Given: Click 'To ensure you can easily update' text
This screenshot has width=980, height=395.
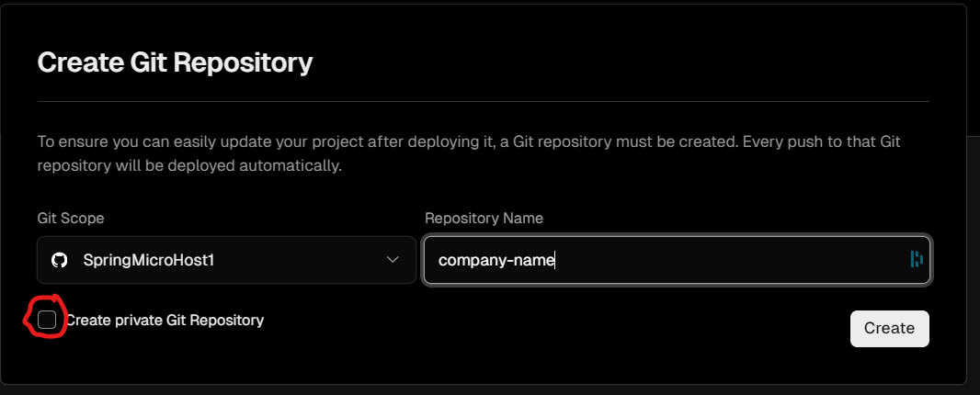Looking at the screenshot, I should click(x=140, y=142).
